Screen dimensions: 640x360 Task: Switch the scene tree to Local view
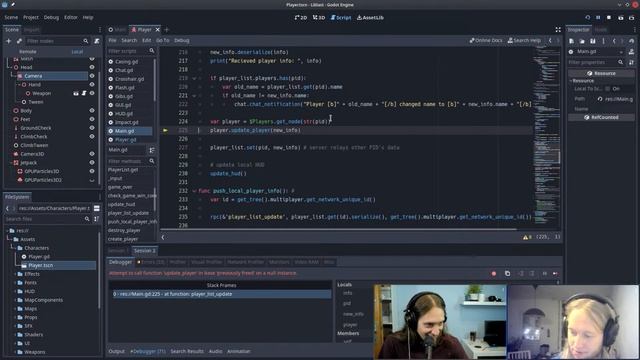point(77,52)
